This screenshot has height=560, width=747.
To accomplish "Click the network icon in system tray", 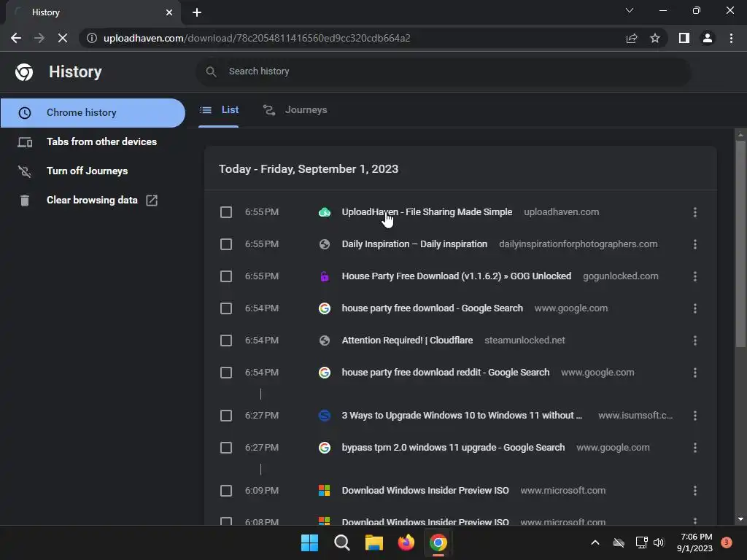I will coord(641,542).
